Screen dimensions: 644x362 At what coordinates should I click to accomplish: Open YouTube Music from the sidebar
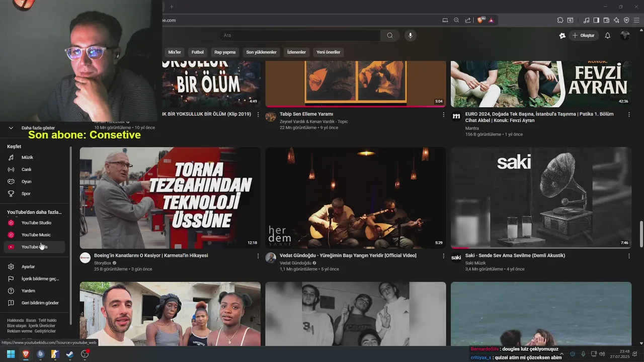pyautogui.click(x=34, y=235)
